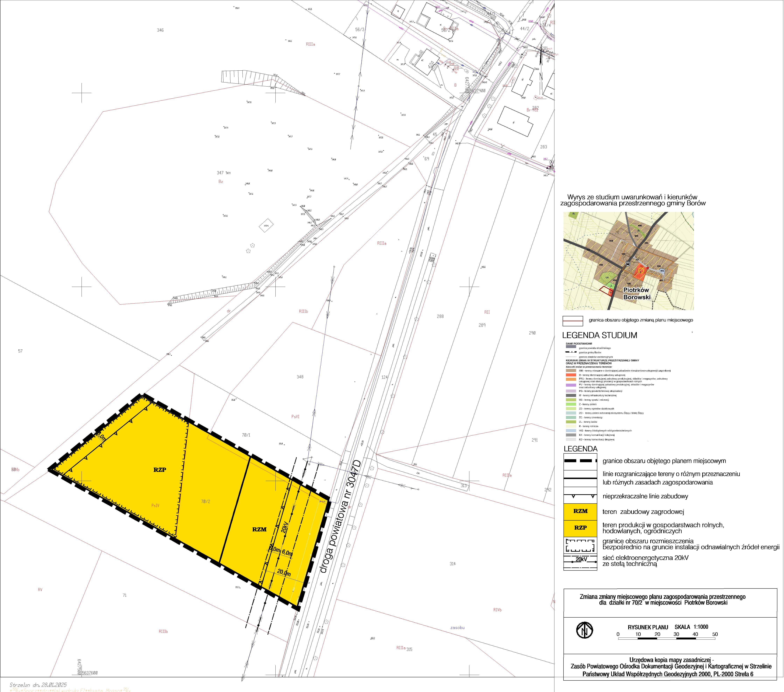Click the parcel number 314 label
The image size is (784, 692).
coord(453,564)
